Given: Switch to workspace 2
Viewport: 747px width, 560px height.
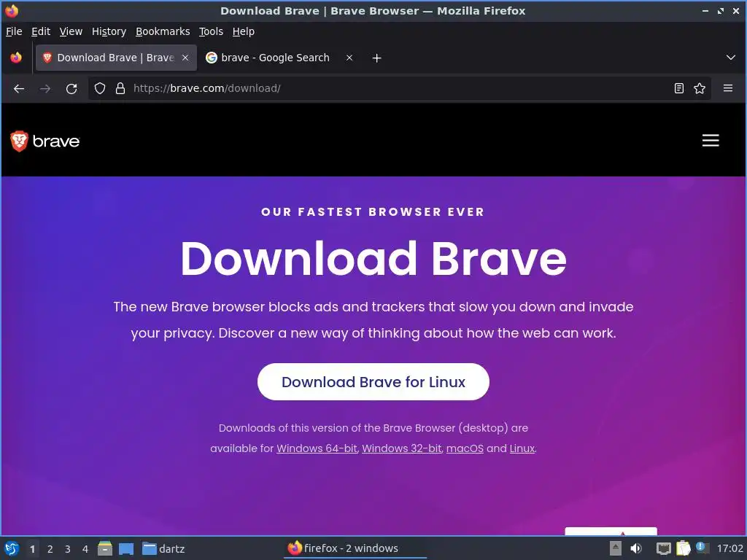Looking at the screenshot, I should tap(50, 549).
